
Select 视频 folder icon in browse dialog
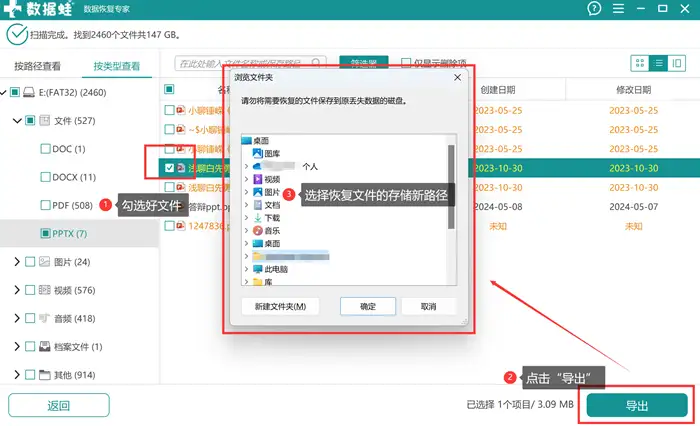258,179
